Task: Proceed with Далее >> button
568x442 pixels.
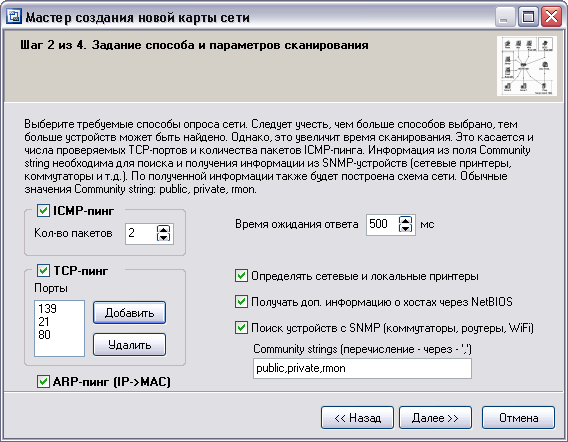Action: tap(435, 418)
